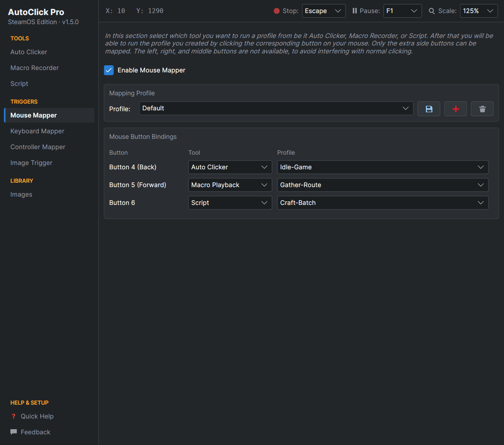
Task: Expand the Profile dropdown set to Default
Action: click(276, 108)
